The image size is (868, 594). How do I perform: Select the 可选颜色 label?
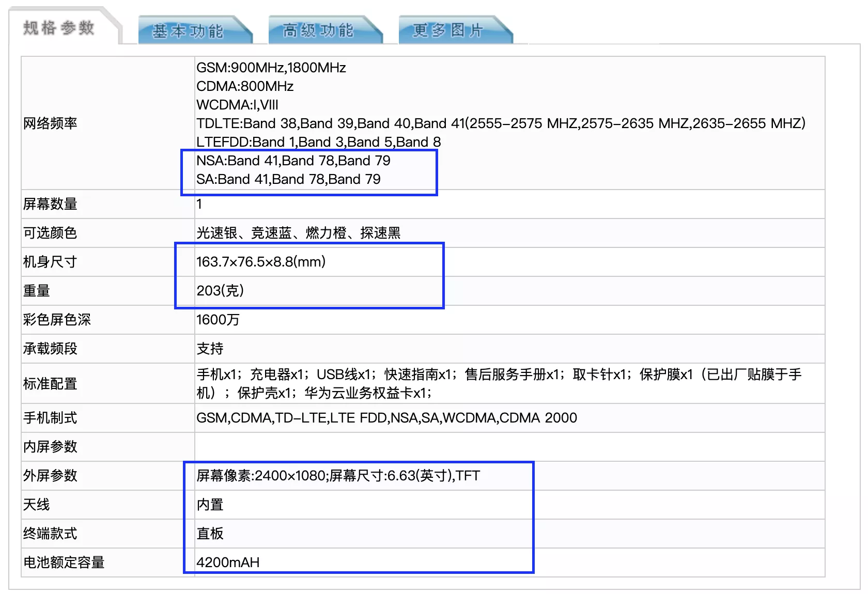point(50,233)
